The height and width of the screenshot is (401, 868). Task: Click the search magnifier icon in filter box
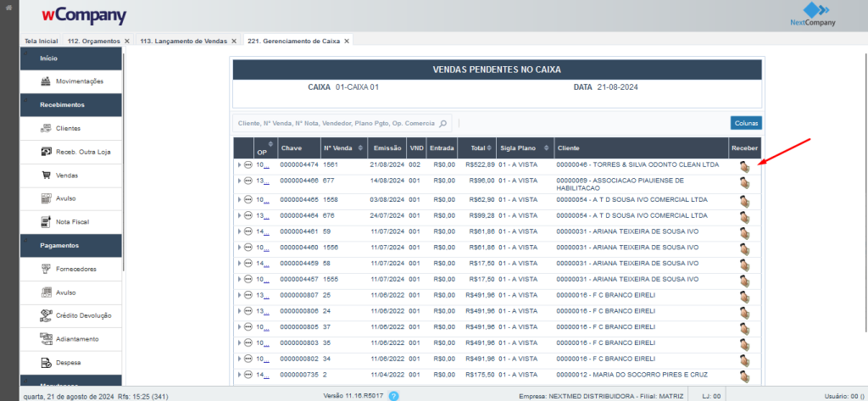443,123
